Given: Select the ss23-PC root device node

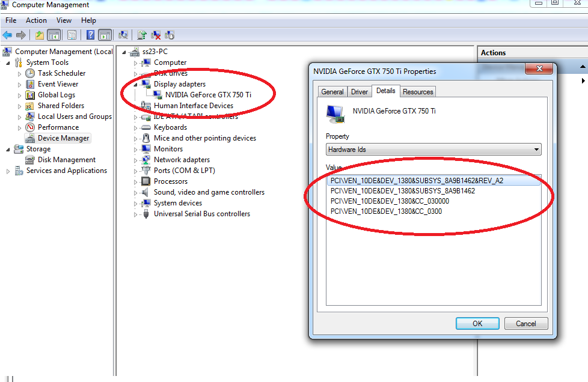Looking at the screenshot, I should coord(155,51).
